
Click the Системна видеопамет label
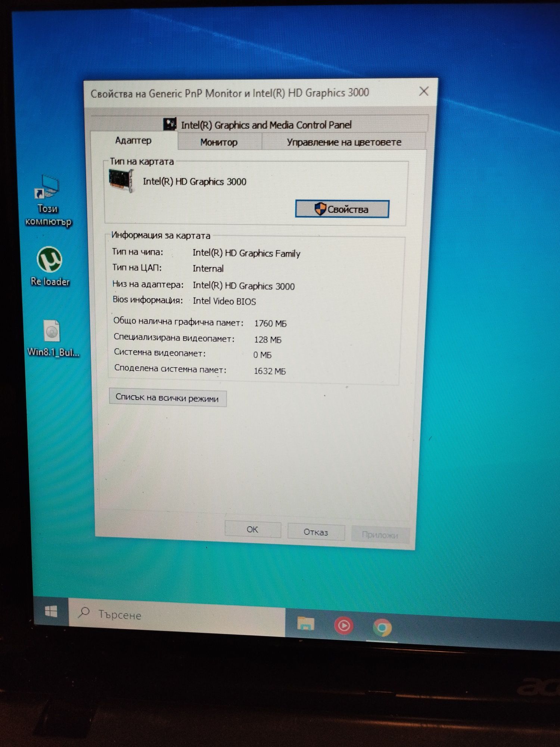pos(160,353)
